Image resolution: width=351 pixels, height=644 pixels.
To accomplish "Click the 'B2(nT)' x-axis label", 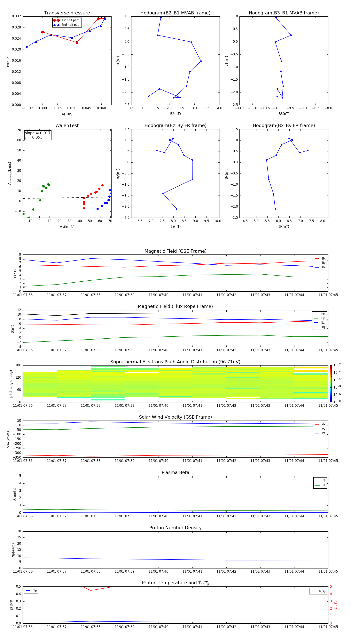I will pos(175,114).
